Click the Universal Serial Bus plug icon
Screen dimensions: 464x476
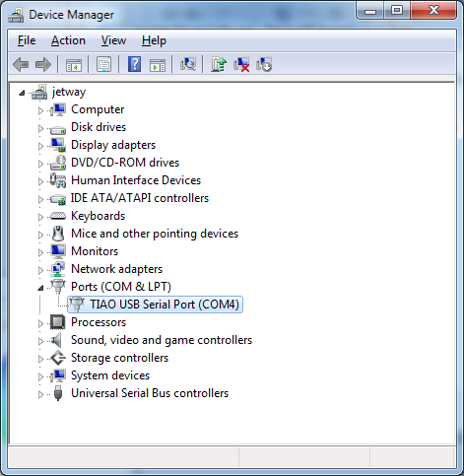click(x=58, y=393)
